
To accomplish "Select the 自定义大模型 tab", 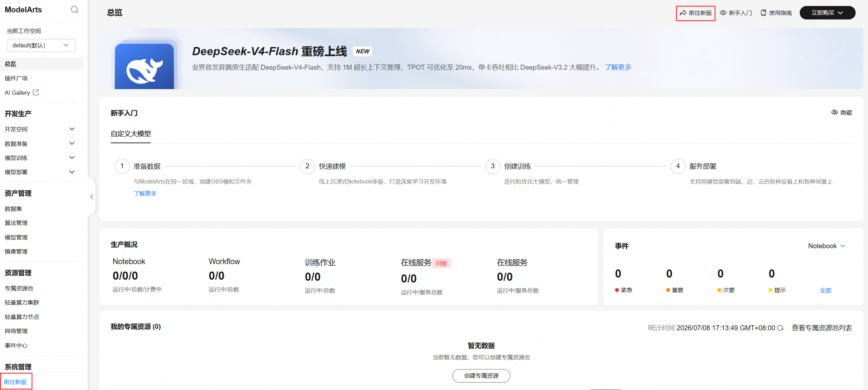I will [x=131, y=134].
